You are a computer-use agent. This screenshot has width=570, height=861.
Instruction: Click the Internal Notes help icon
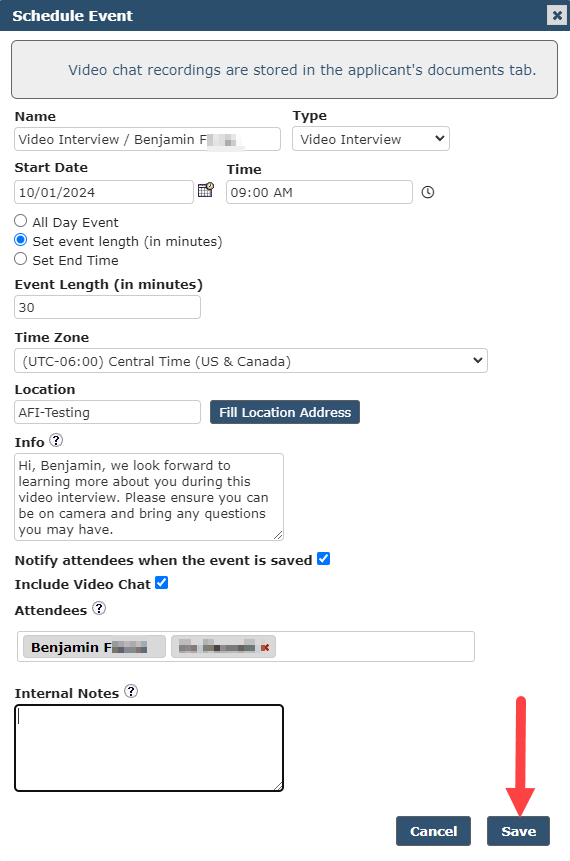click(x=131, y=691)
